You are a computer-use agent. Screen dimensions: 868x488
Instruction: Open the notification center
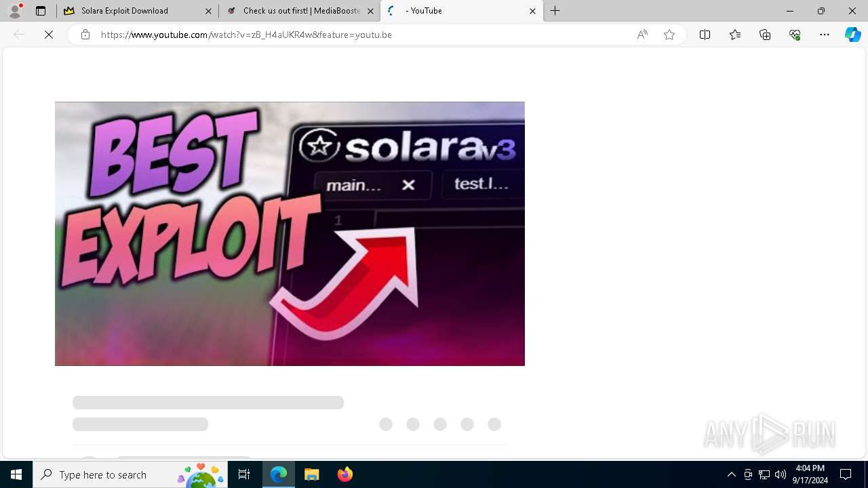[846, 474]
